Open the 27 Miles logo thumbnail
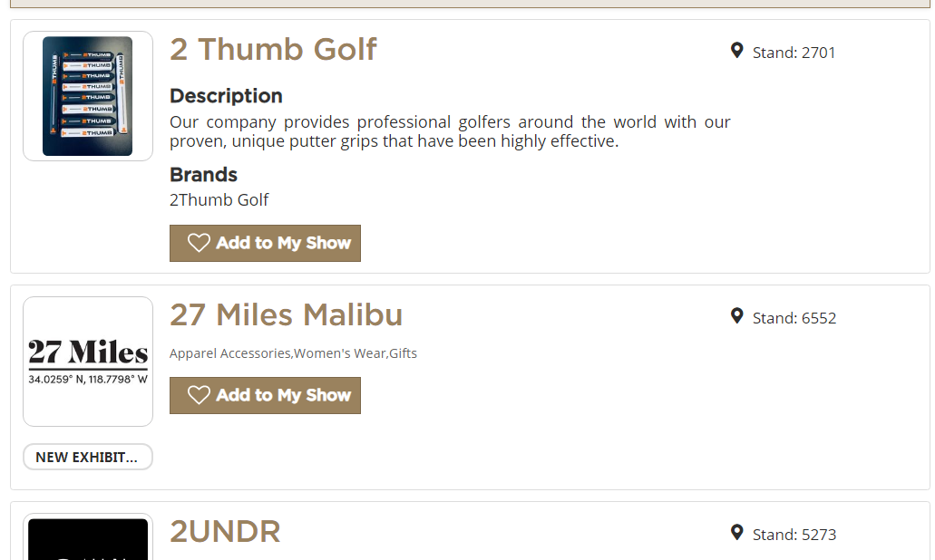The width and height of the screenshot is (935, 560). (x=88, y=361)
